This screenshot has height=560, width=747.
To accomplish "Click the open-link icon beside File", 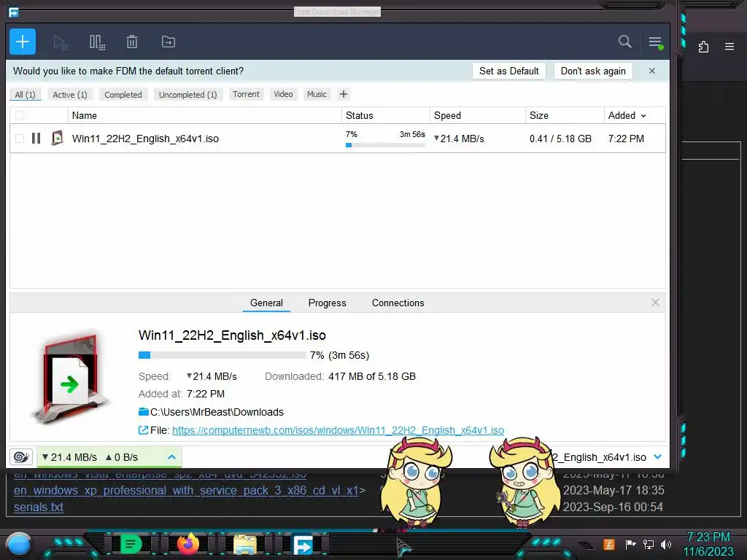I will [143, 430].
